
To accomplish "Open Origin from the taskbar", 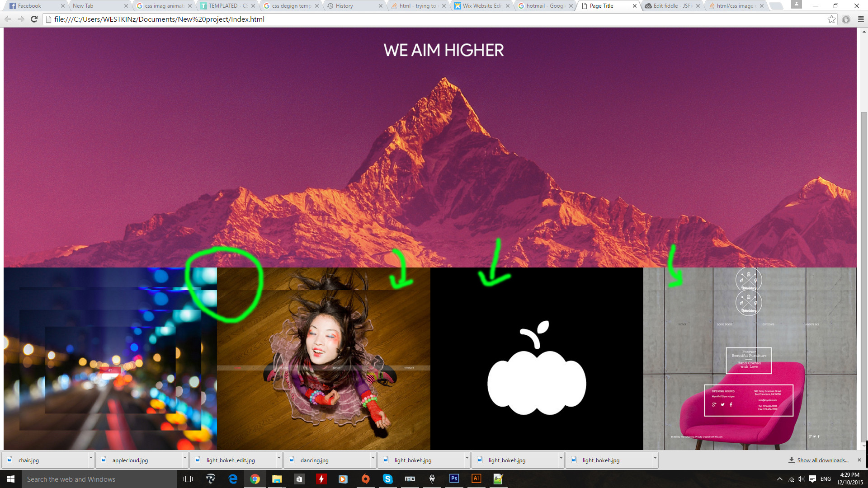I will (366, 479).
